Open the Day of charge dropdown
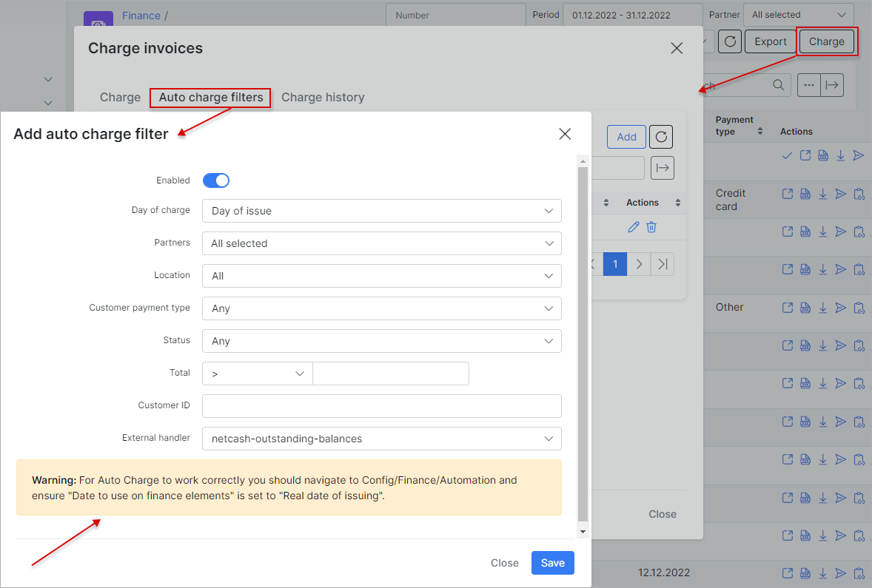Screen dimensions: 872x588 (x=381, y=211)
